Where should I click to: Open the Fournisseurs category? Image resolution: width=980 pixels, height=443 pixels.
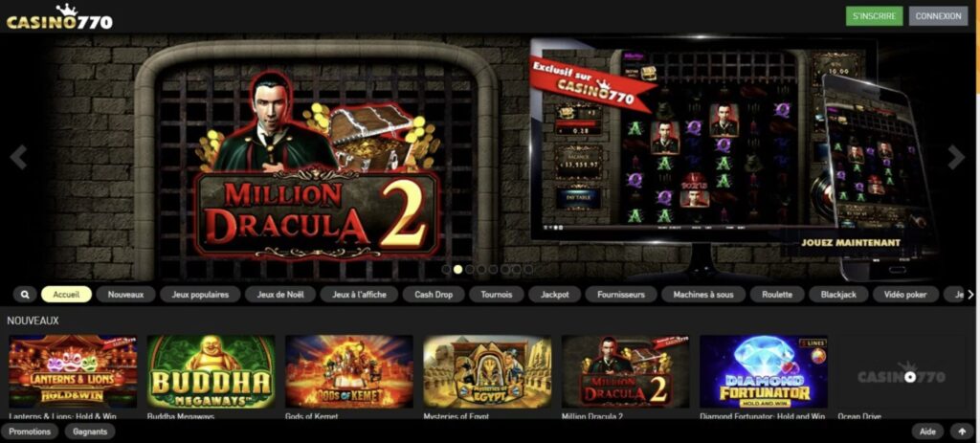click(621, 295)
